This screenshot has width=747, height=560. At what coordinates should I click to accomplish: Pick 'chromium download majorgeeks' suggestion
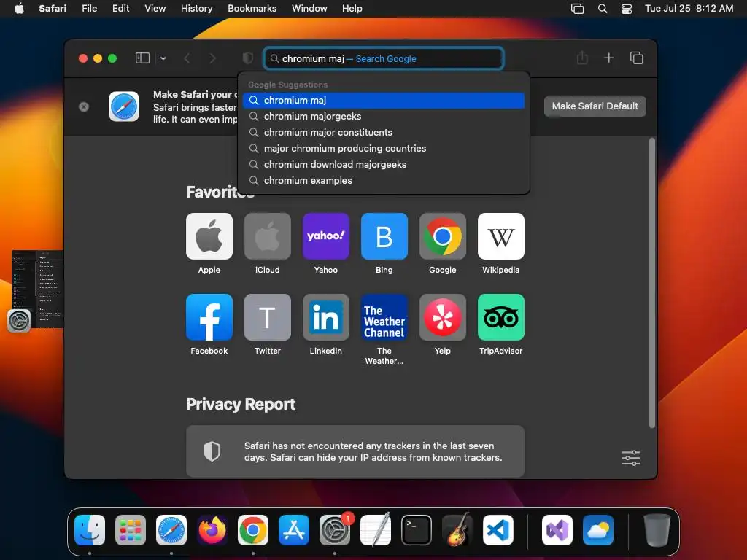click(x=384, y=165)
